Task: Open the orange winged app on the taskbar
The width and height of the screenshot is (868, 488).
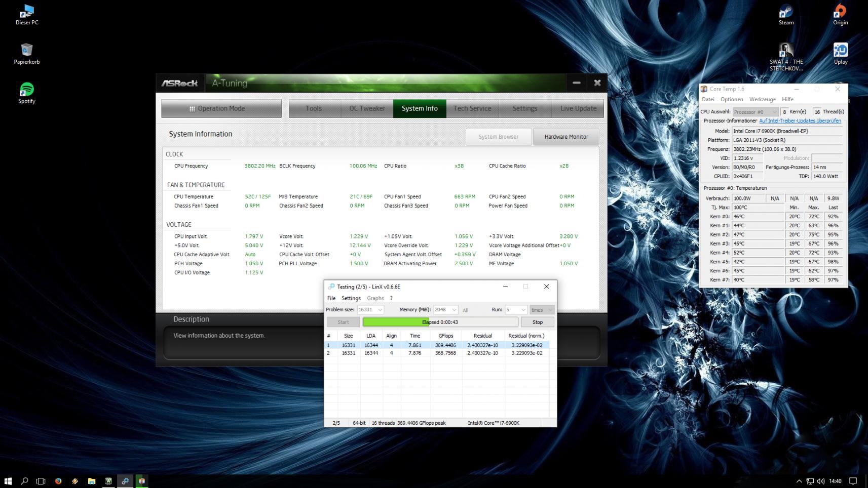Action: click(x=75, y=481)
